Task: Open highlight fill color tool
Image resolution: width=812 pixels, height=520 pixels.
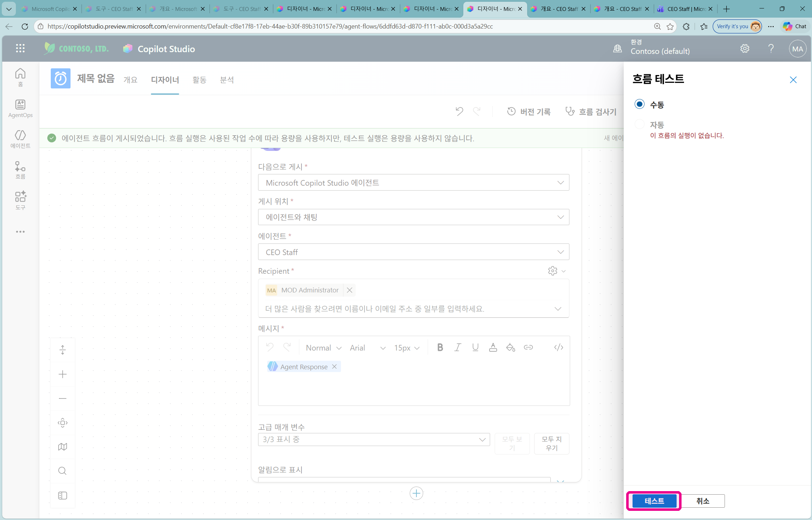Action: [x=511, y=347]
